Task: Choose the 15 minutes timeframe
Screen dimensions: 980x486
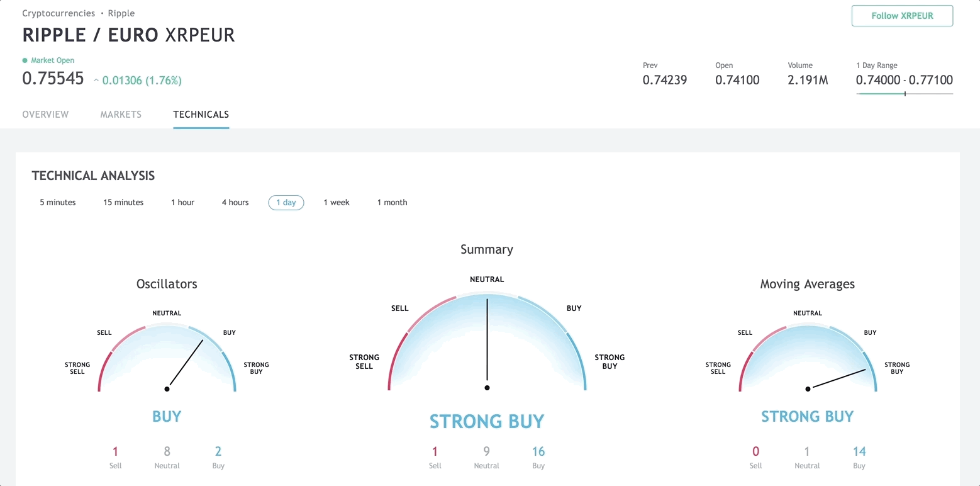Action: click(x=123, y=202)
